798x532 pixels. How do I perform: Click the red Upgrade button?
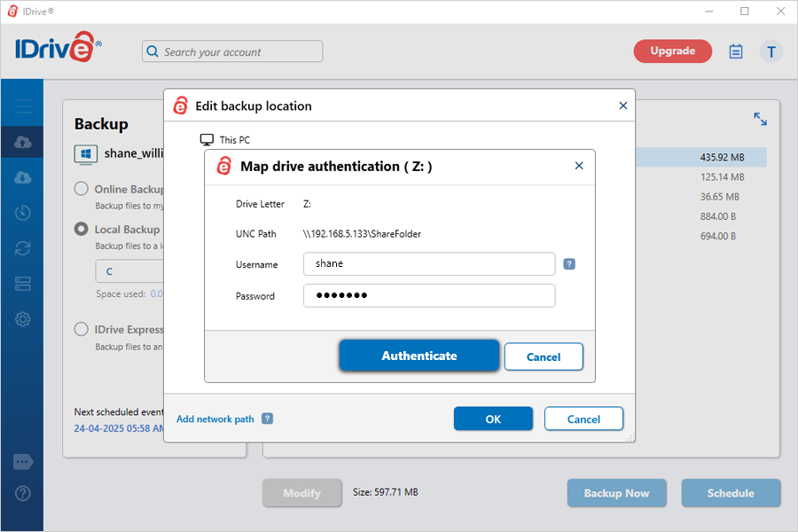[672, 51]
